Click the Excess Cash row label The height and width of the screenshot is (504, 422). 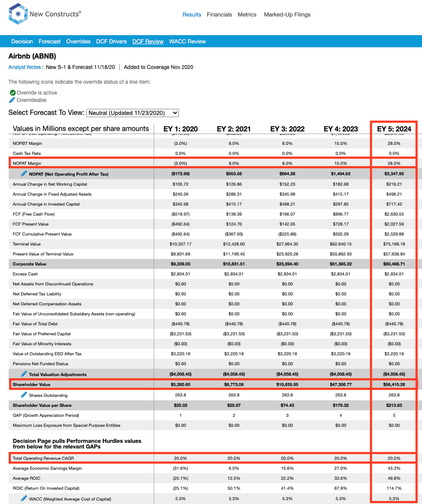click(26, 274)
